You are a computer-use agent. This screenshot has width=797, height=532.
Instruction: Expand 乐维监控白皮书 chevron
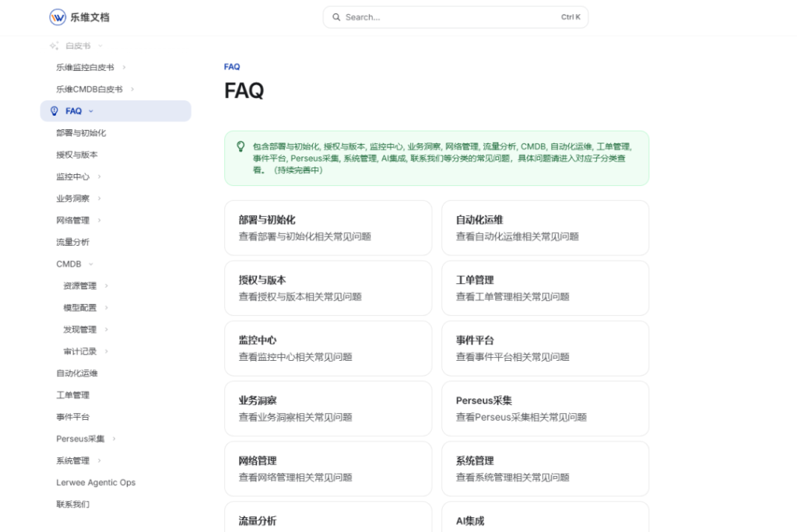[124, 67]
